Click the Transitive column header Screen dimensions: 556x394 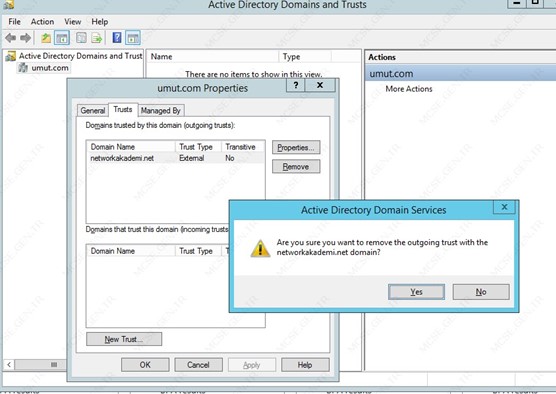click(x=243, y=147)
